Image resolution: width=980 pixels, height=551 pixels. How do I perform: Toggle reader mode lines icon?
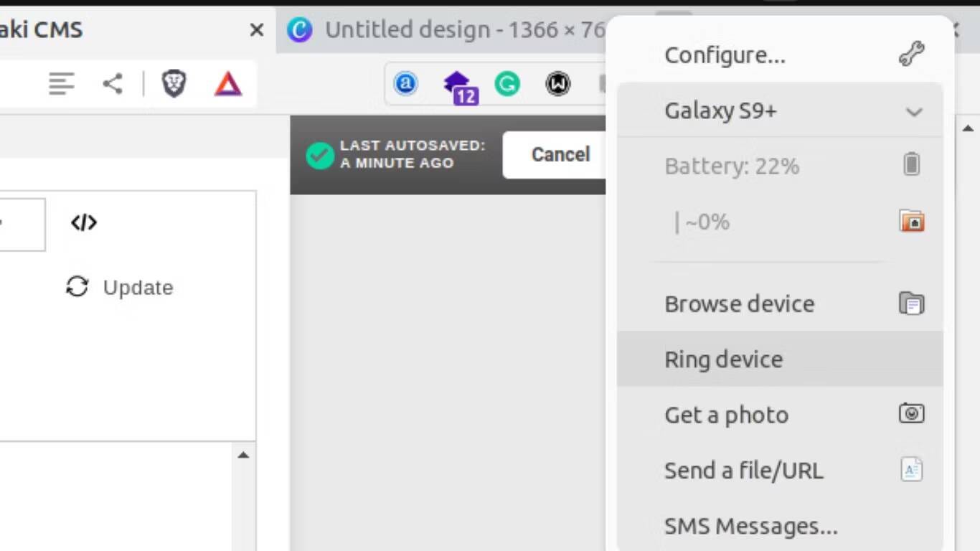[62, 84]
